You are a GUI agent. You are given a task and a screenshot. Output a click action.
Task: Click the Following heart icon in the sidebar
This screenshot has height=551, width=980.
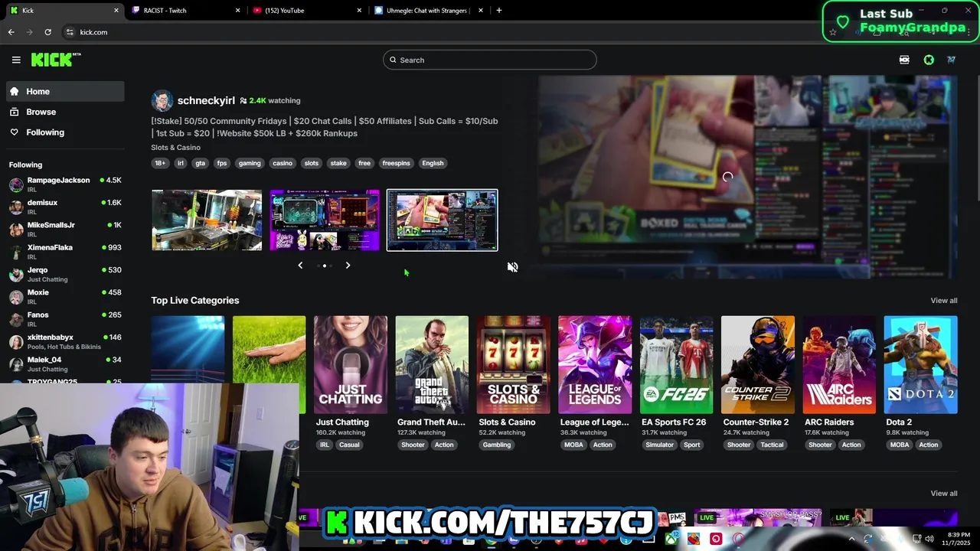(14, 132)
